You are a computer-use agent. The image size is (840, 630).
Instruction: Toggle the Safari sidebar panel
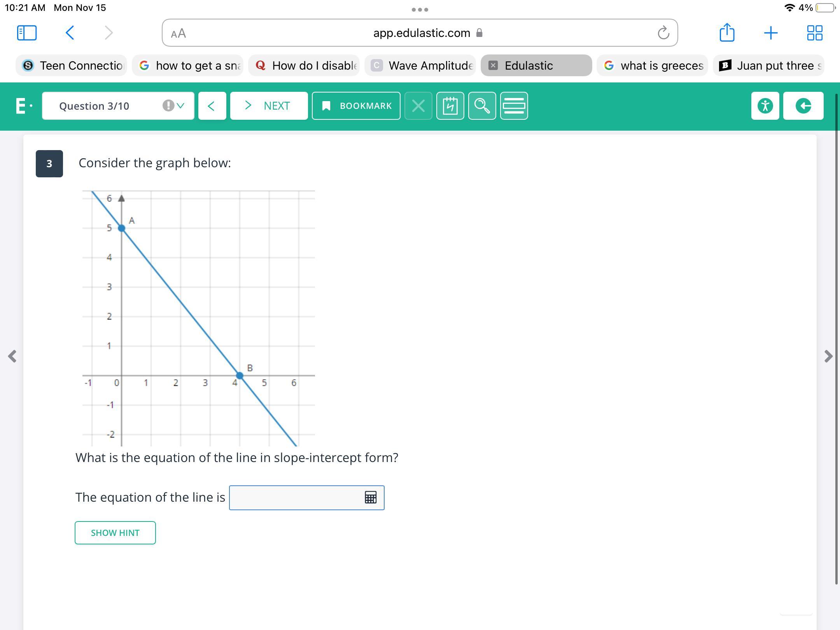pos(27,33)
